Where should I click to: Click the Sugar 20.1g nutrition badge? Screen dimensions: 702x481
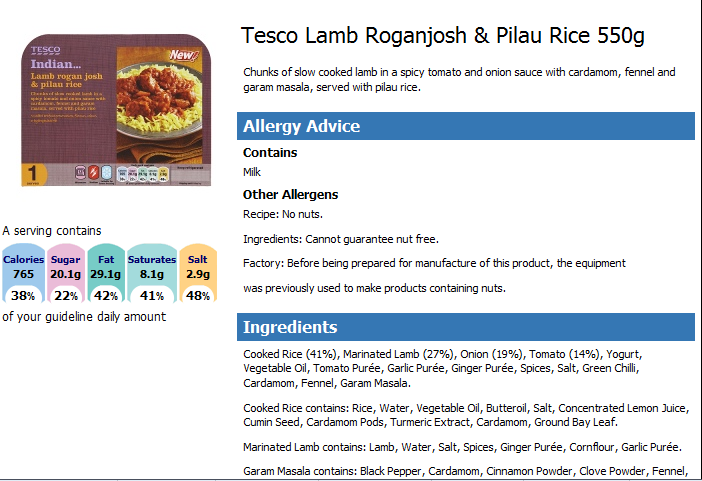tap(66, 273)
